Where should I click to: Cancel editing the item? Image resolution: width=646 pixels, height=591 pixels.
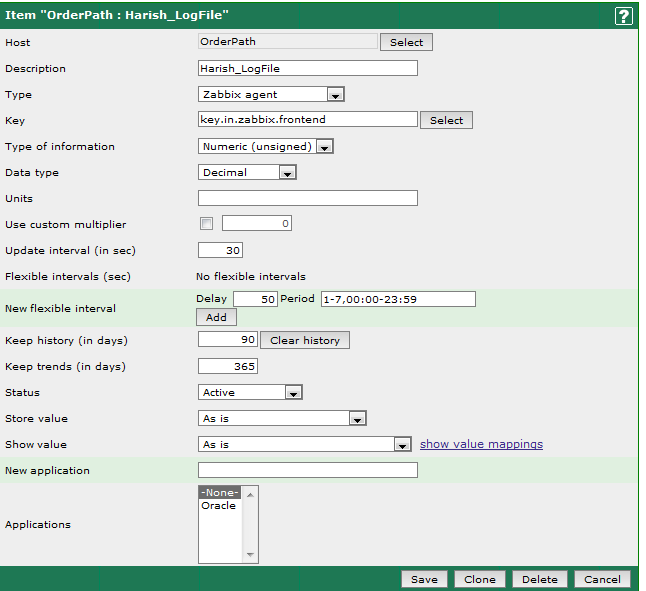[x=603, y=579]
